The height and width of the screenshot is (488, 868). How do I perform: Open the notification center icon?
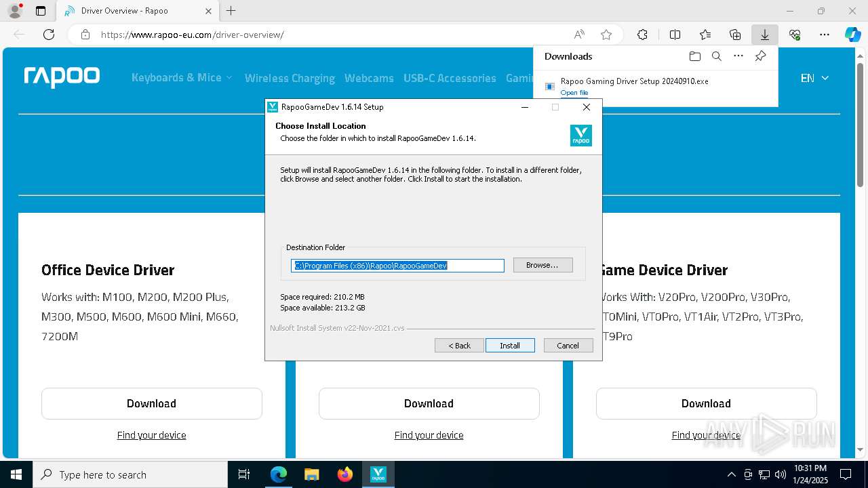pos(846,474)
